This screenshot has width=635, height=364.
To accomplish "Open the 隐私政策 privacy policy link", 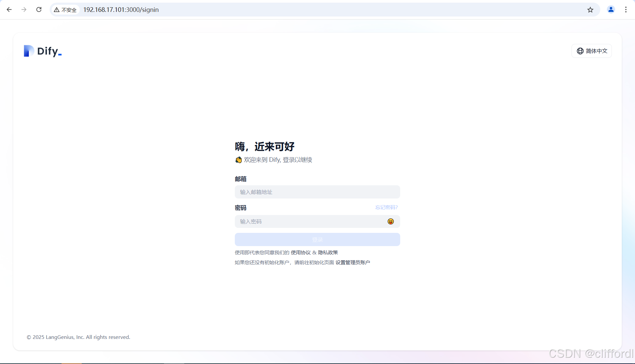I will [328, 252].
